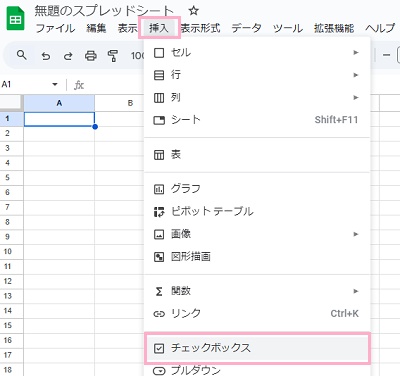Open the name box dropdown arrow
Screen dimensions: 400x376
(55, 85)
